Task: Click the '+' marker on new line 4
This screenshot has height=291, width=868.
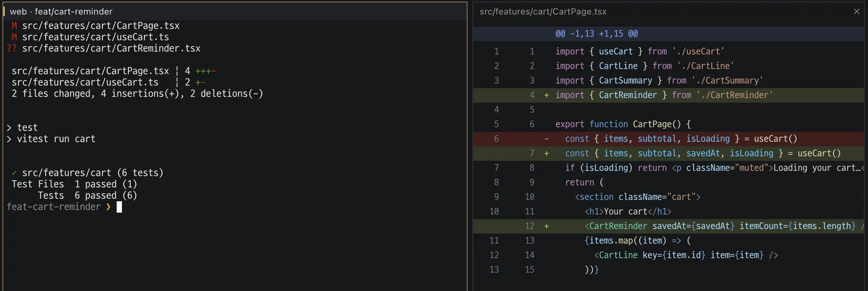Action: [x=546, y=95]
